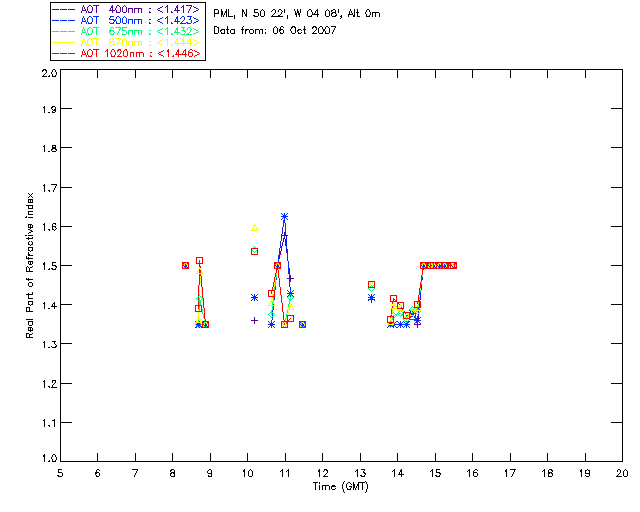Click the x-axis tick label 8
640x512 pixels.
pos(173,473)
